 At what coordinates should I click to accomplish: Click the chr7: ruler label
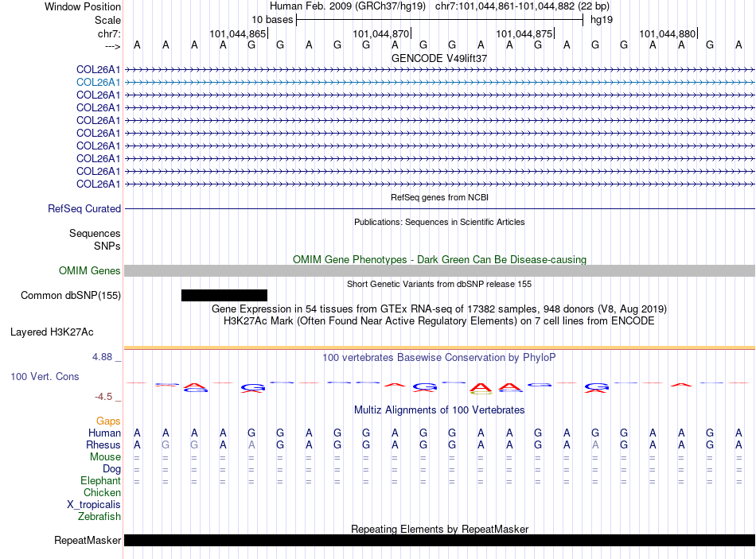click(x=109, y=33)
